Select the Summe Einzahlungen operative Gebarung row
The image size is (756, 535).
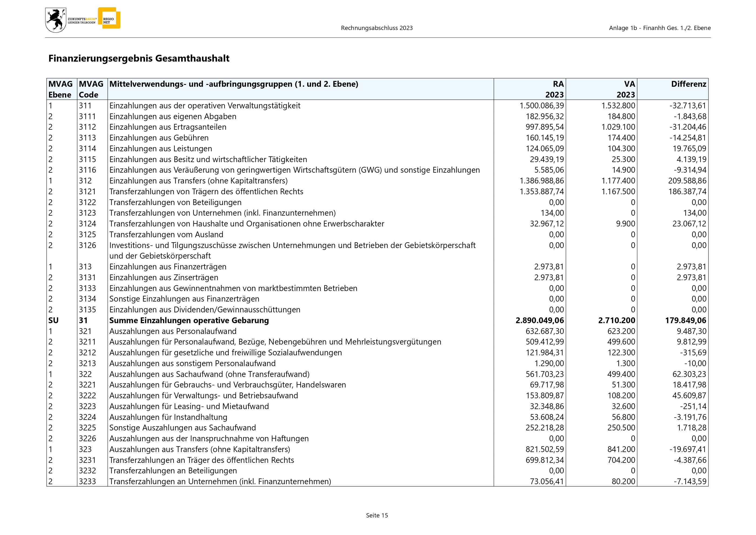coord(189,320)
